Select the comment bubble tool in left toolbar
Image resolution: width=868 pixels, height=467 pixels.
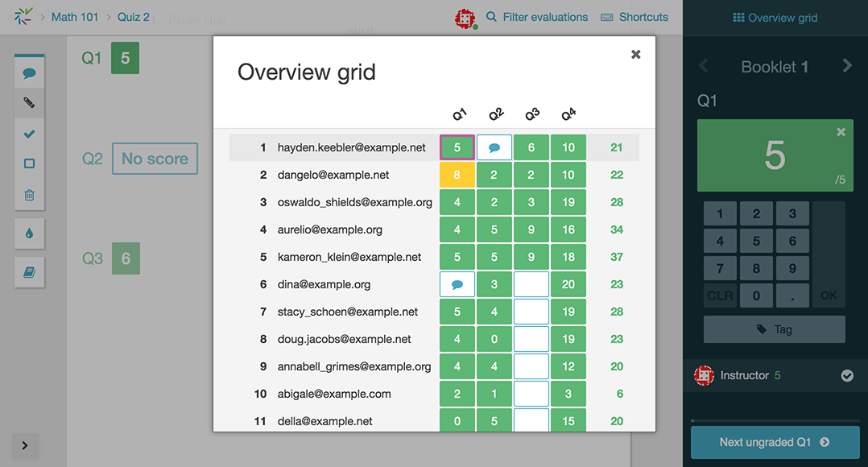pyautogui.click(x=29, y=73)
